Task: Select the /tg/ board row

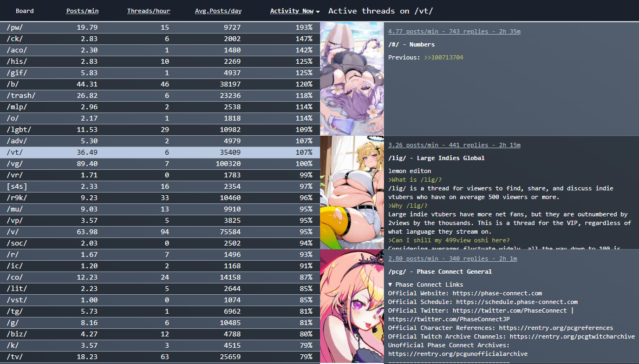Action: [x=160, y=312]
